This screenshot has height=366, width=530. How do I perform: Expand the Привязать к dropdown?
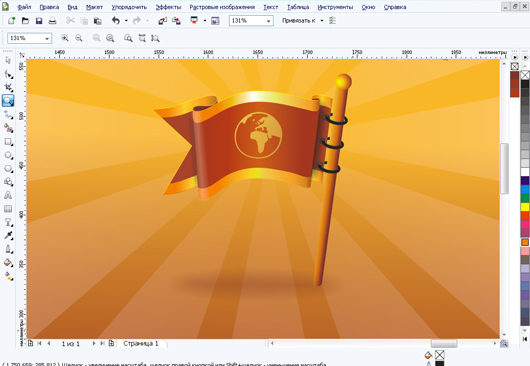(322, 21)
